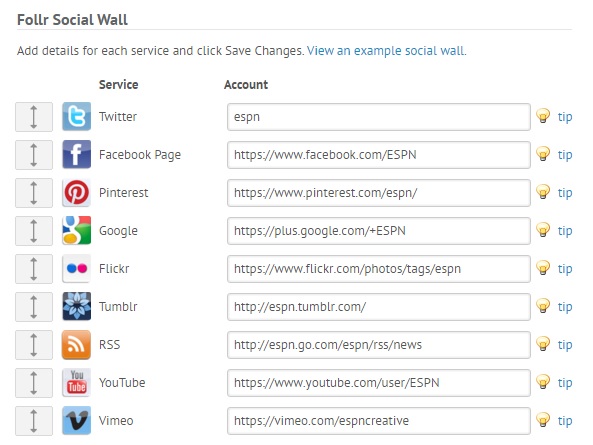Click the YouTube logo icon
593x445 pixels.
(76, 382)
